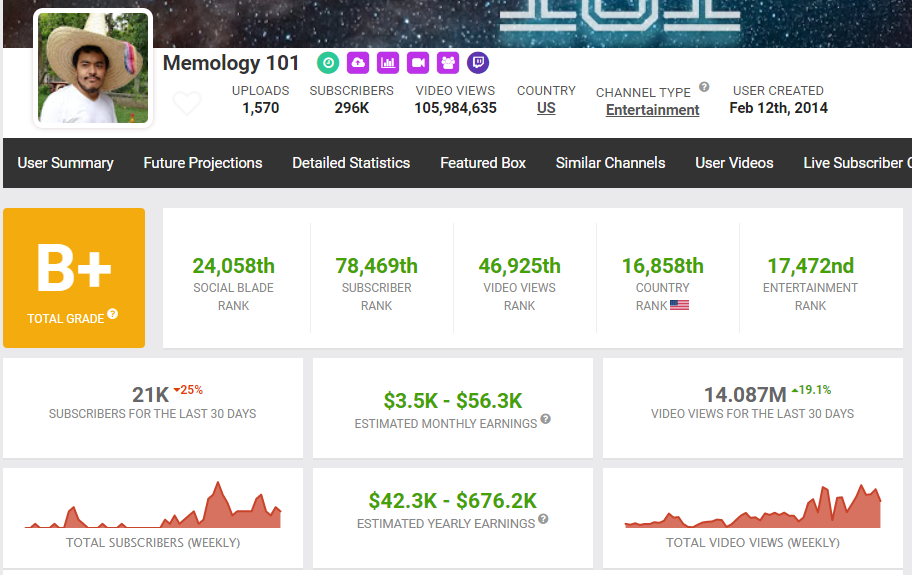Click help icon next to Total Grade

click(113, 314)
